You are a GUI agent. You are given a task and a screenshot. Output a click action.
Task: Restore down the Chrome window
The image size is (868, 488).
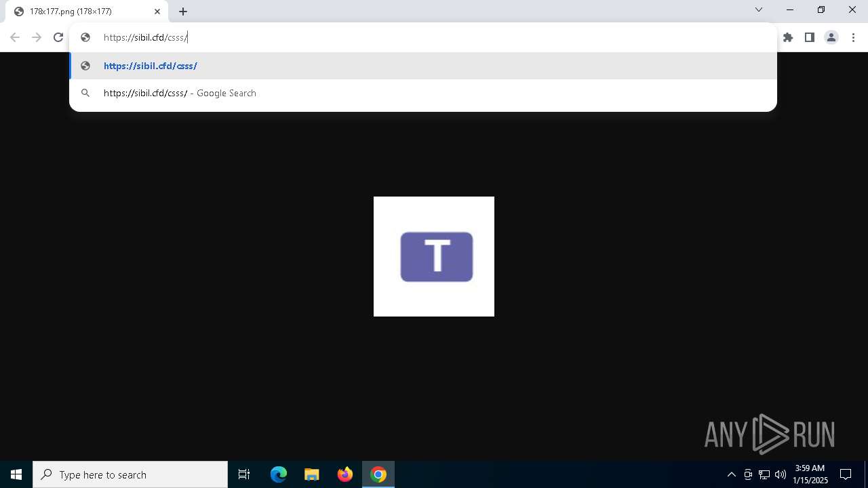coord(821,9)
